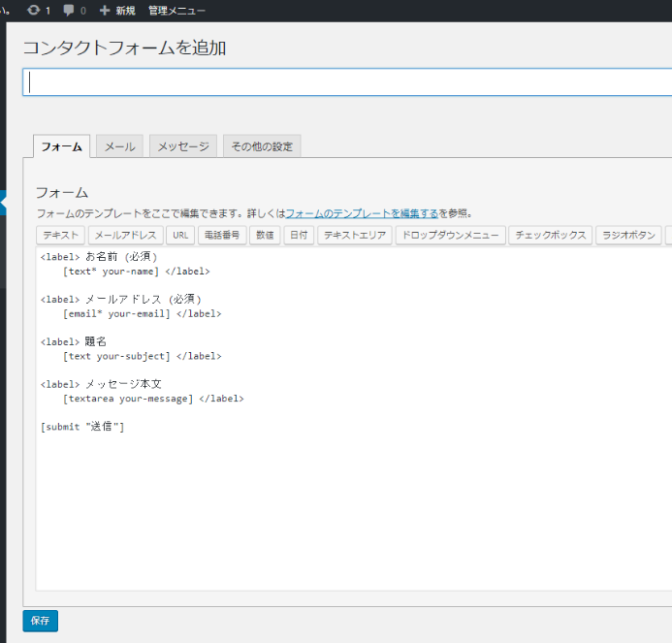Insert a メールアドレス tag
Image resolution: width=672 pixels, height=643 pixels.
point(125,235)
